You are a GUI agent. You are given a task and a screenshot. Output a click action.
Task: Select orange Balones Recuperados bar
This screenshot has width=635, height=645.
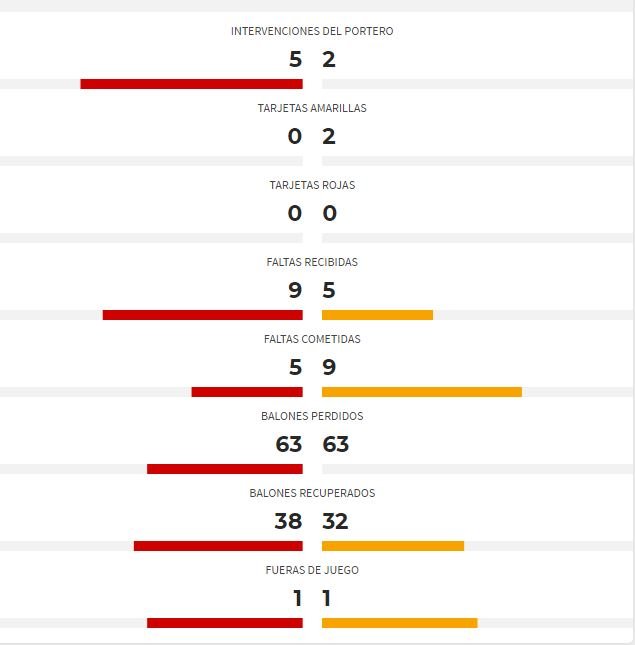(393, 546)
